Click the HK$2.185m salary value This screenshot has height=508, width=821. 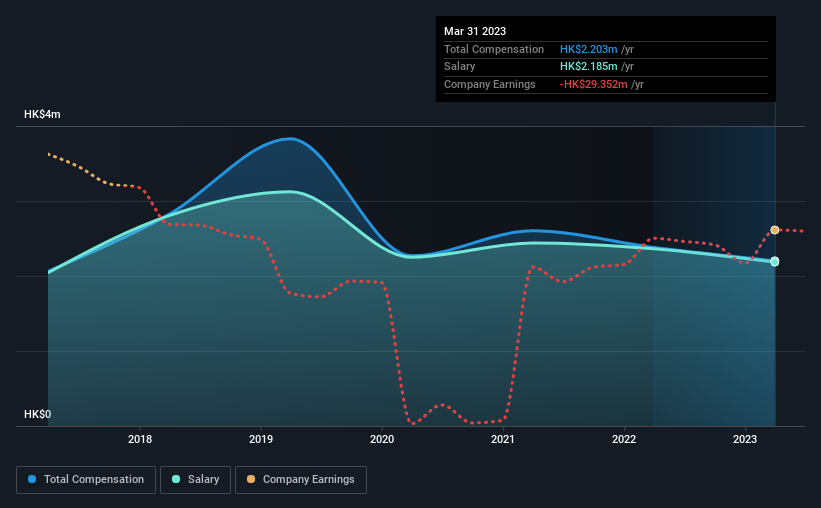tap(589, 67)
